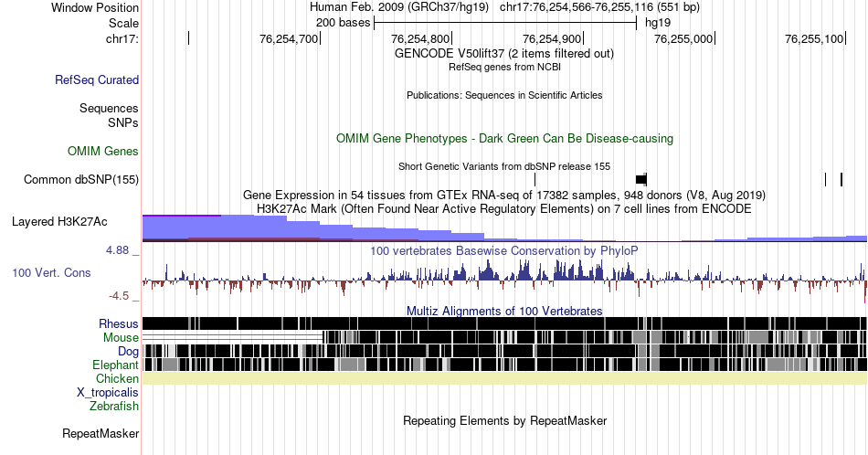Click the 76,254,700 ruler position
Image resolution: width=868 pixels, height=455 pixels.
tap(289, 38)
